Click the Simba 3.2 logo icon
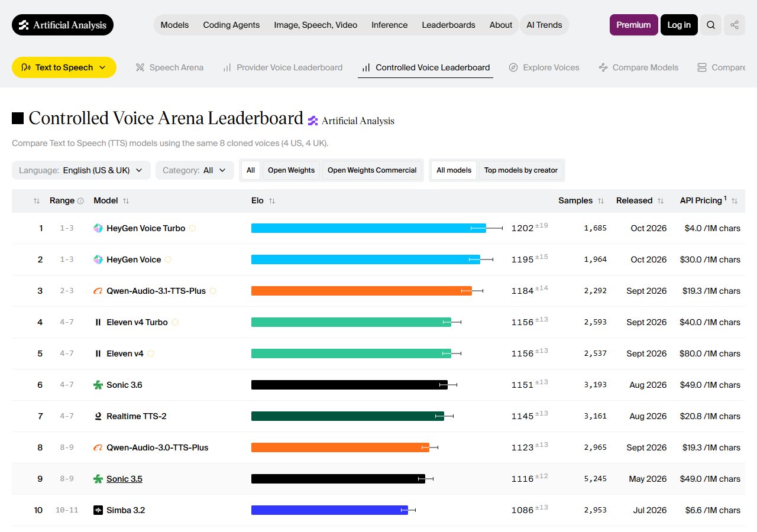The width and height of the screenshot is (757, 532). click(98, 510)
